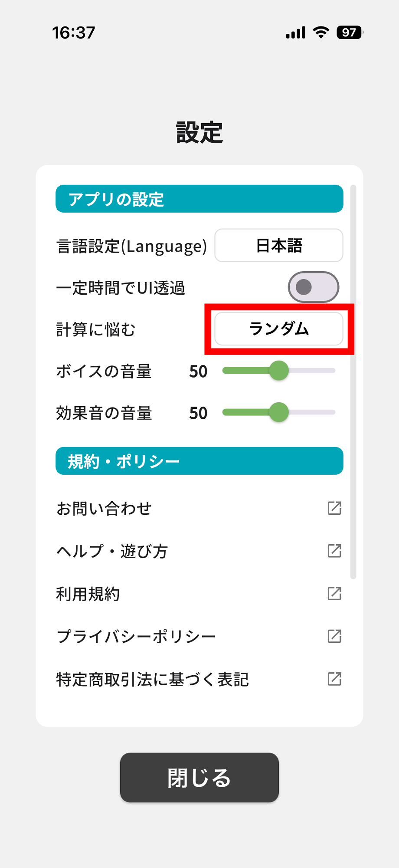This screenshot has width=399, height=868.
Task: Open the プライバシーポリシー link text
Action: (x=136, y=637)
